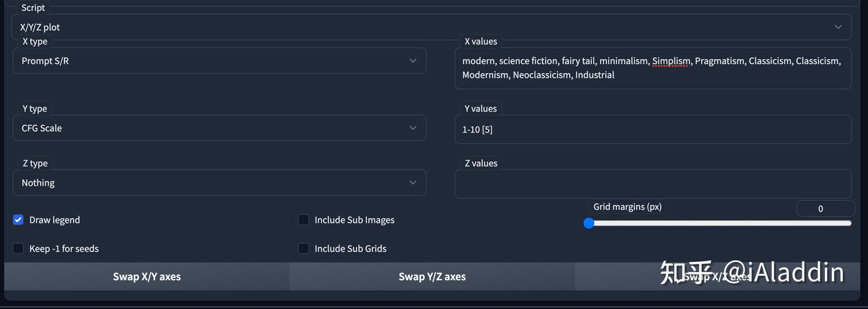Click the Y values field containing 1-10 [5]

point(652,130)
